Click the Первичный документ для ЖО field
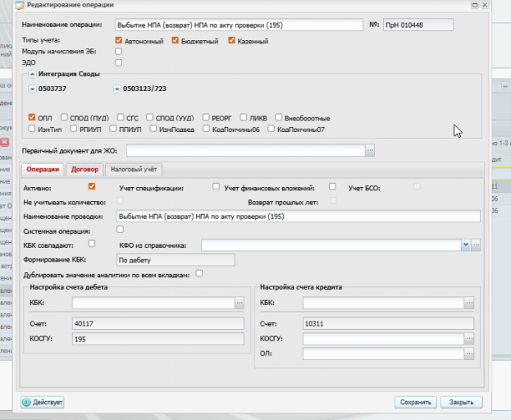This screenshot has height=420, width=511. 246,151
